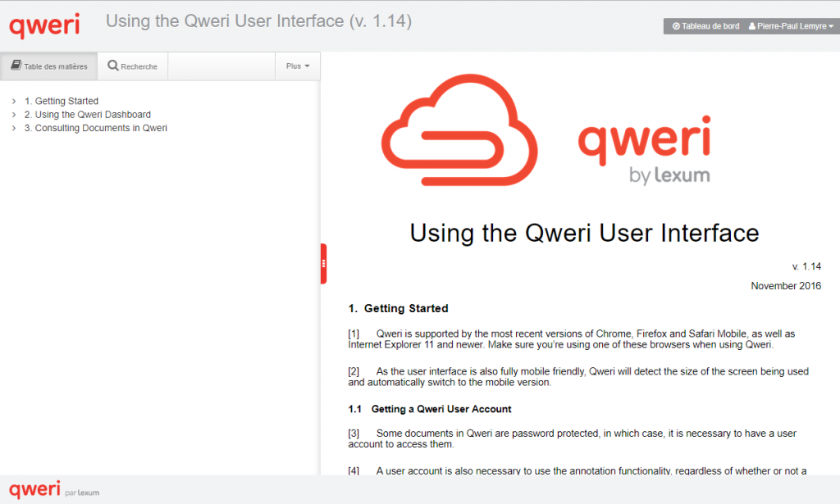The width and height of the screenshot is (840, 504).
Task: Open "1. Getting Started" in the contents
Action: tap(62, 102)
